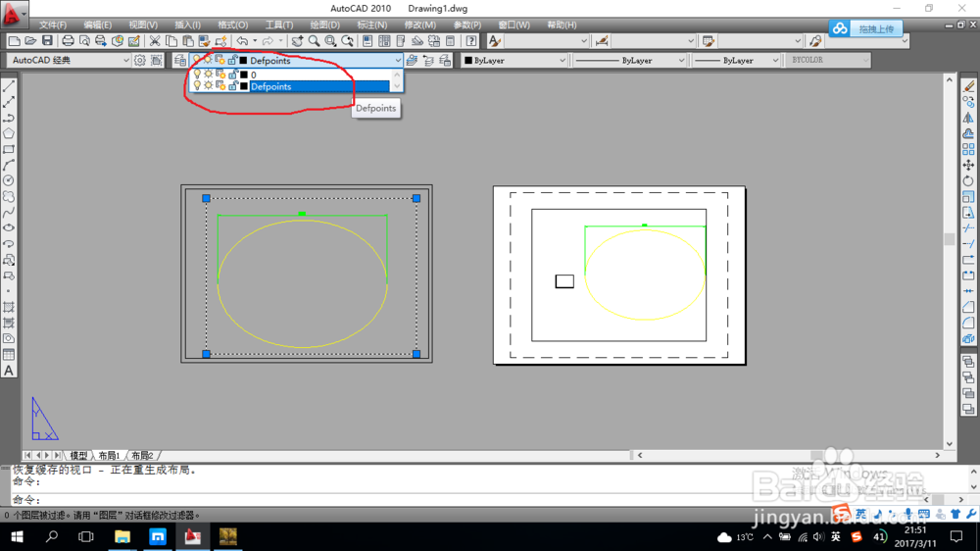Select the Arc drawing tool
The height and width of the screenshot is (551, 980).
9,165
